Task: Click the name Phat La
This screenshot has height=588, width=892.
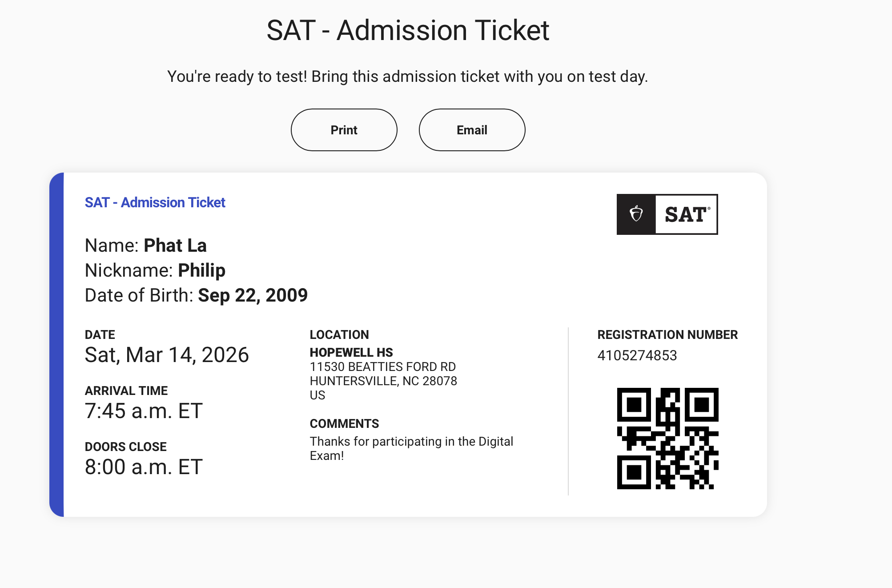Action: point(175,246)
